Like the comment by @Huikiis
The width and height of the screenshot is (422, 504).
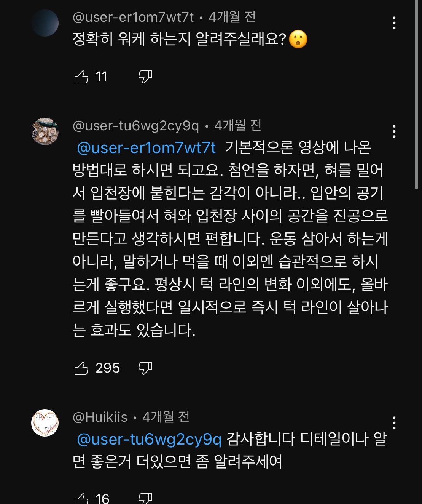[x=81, y=498]
